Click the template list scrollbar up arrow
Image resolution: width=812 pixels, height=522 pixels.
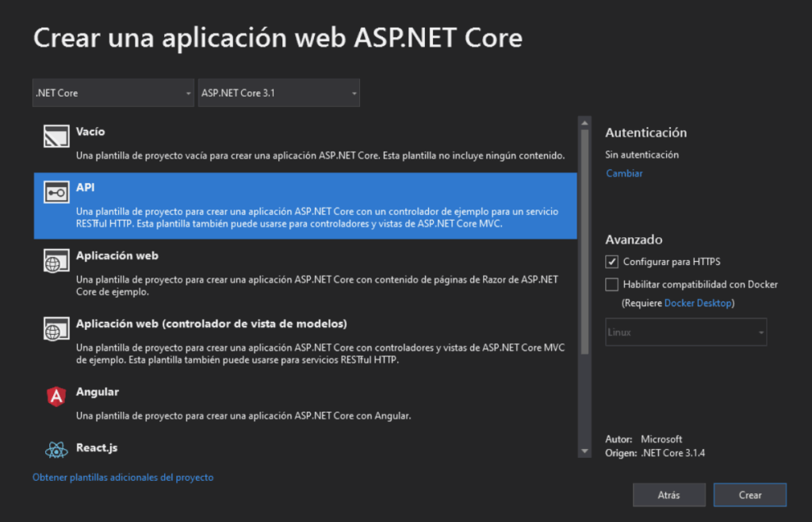tap(585, 123)
